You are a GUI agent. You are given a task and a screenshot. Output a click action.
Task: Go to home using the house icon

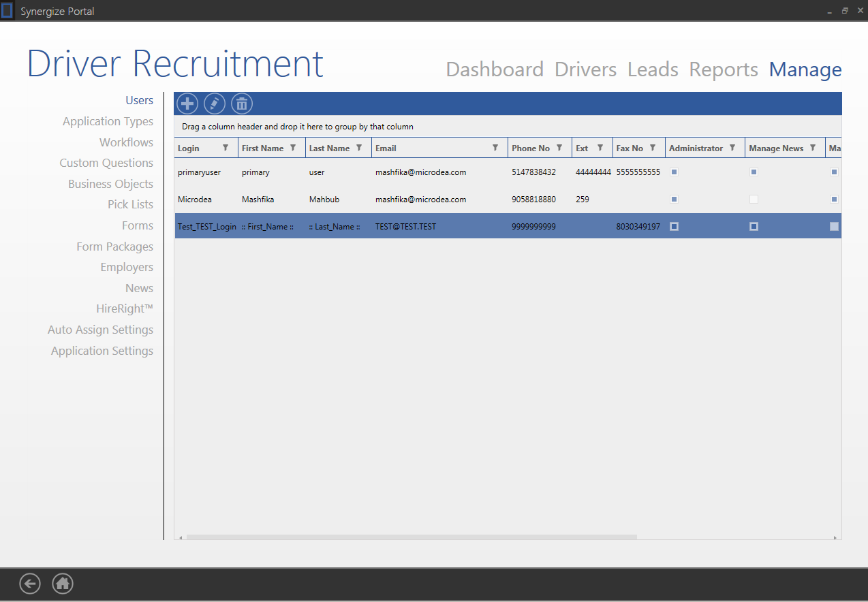click(63, 584)
